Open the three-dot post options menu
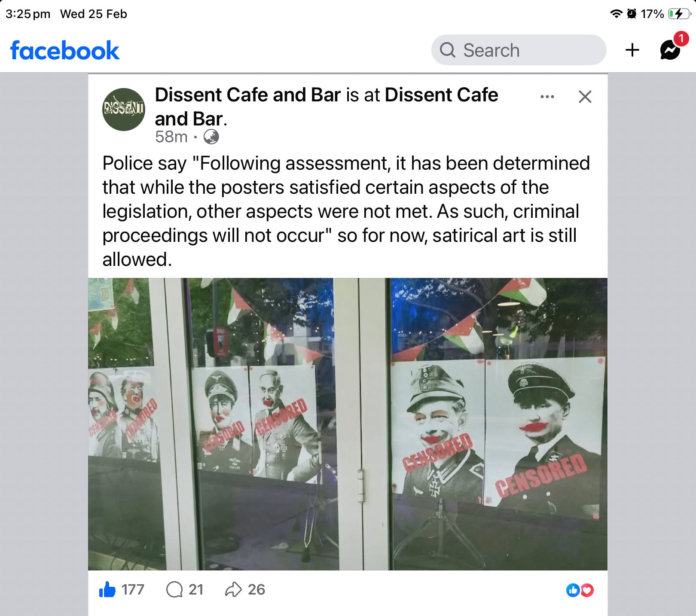Image resolution: width=696 pixels, height=616 pixels. [x=547, y=97]
